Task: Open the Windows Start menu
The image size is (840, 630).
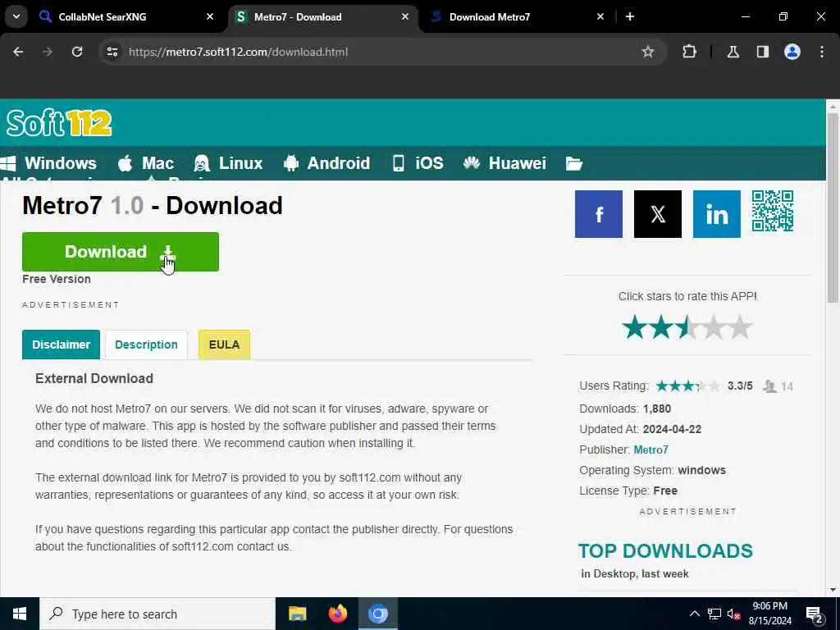Action: pyautogui.click(x=20, y=614)
